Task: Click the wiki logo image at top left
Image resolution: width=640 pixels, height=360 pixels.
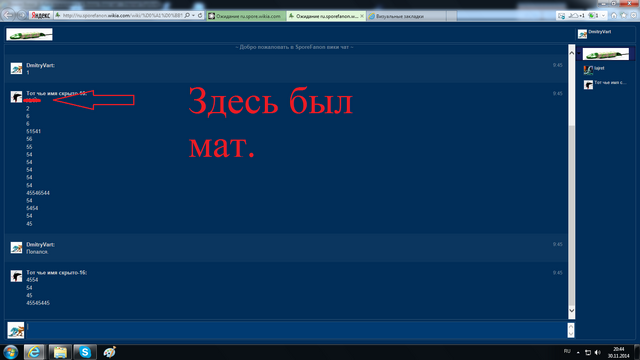Action: click(29, 34)
